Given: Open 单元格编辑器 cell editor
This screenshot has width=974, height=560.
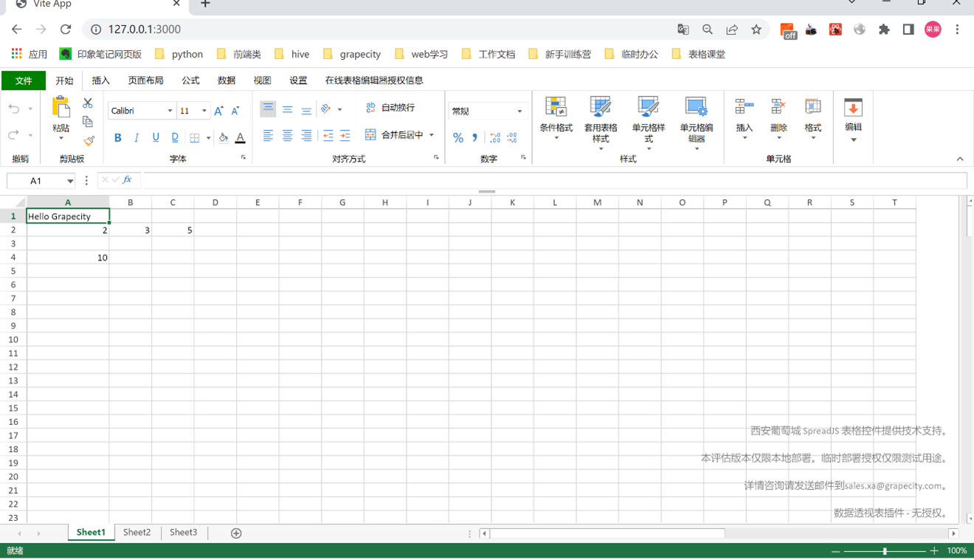Looking at the screenshot, I should pos(696,123).
